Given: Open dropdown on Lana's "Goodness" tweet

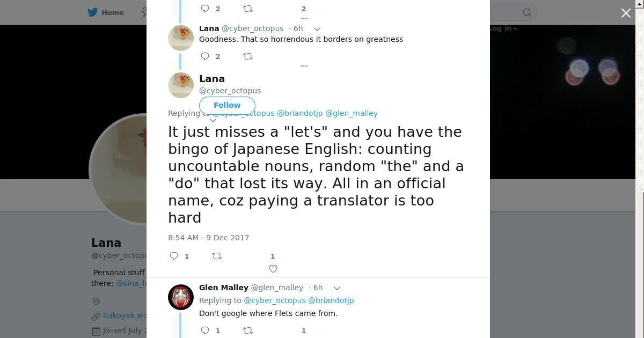Looking at the screenshot, I should pos(317,29).
